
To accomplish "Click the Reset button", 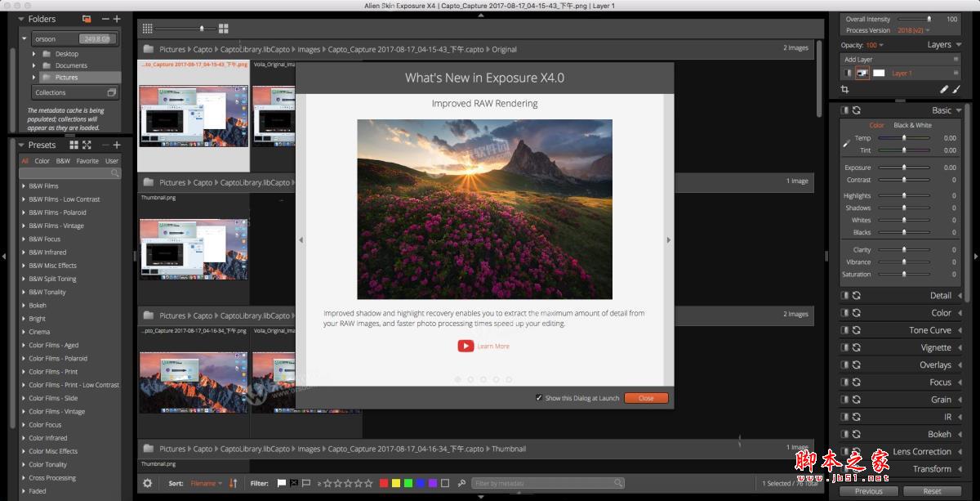I will click(x=932, y=491).
